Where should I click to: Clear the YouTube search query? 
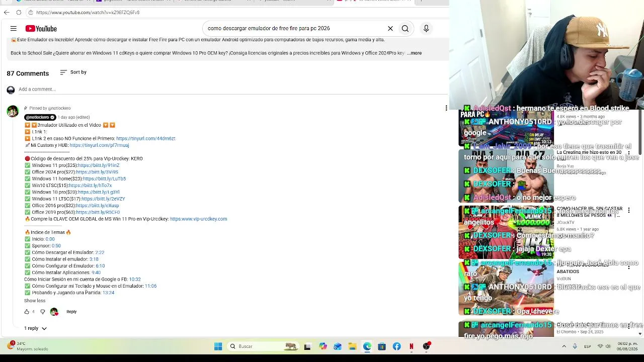390,29
